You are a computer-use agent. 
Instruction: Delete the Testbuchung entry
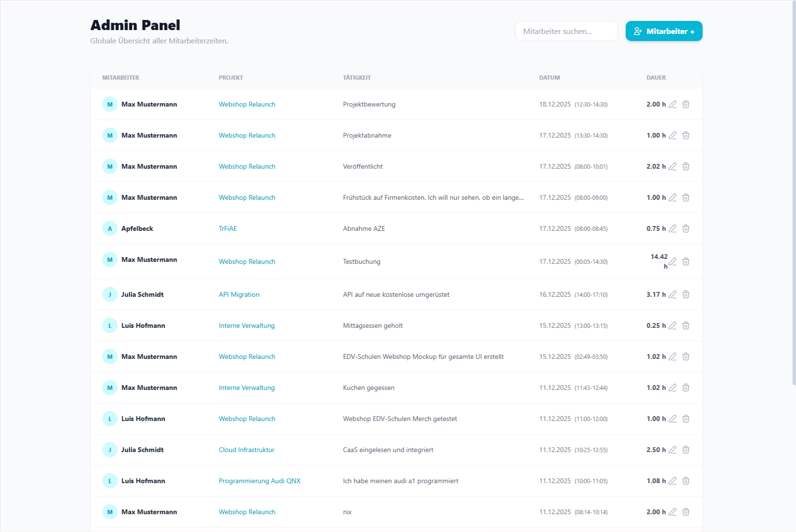click(686, 261)
